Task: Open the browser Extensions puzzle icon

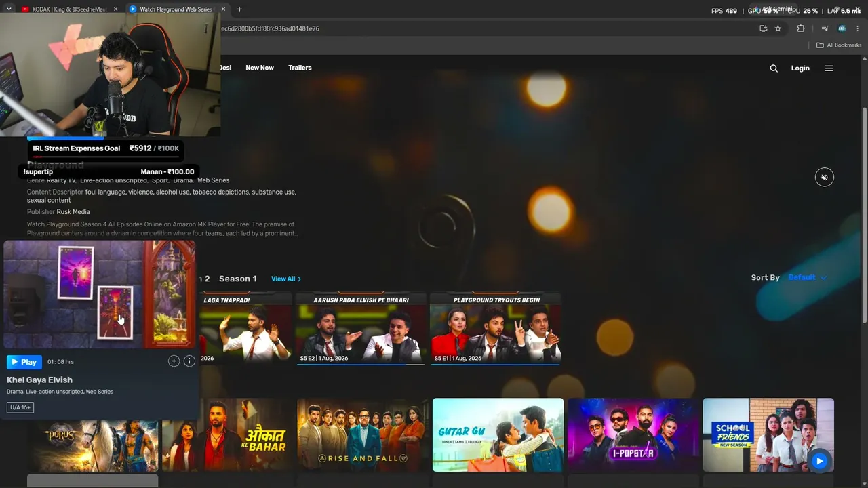Action: [x=801, y=28]
